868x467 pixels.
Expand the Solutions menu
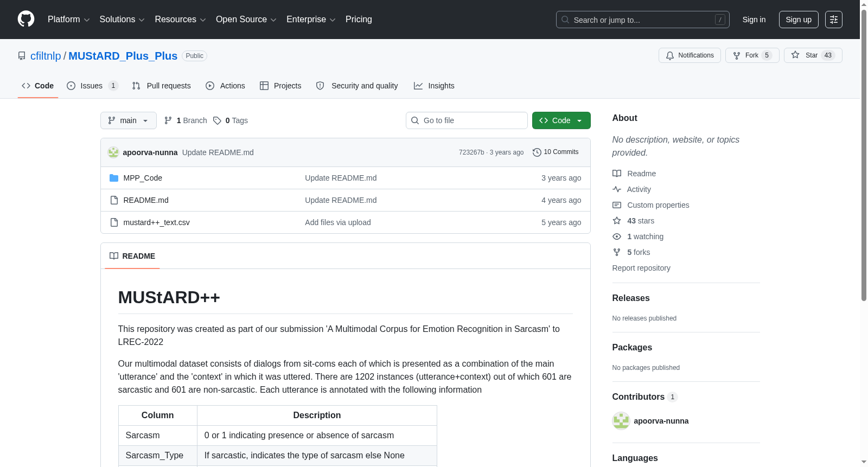[x=122, y=20]
